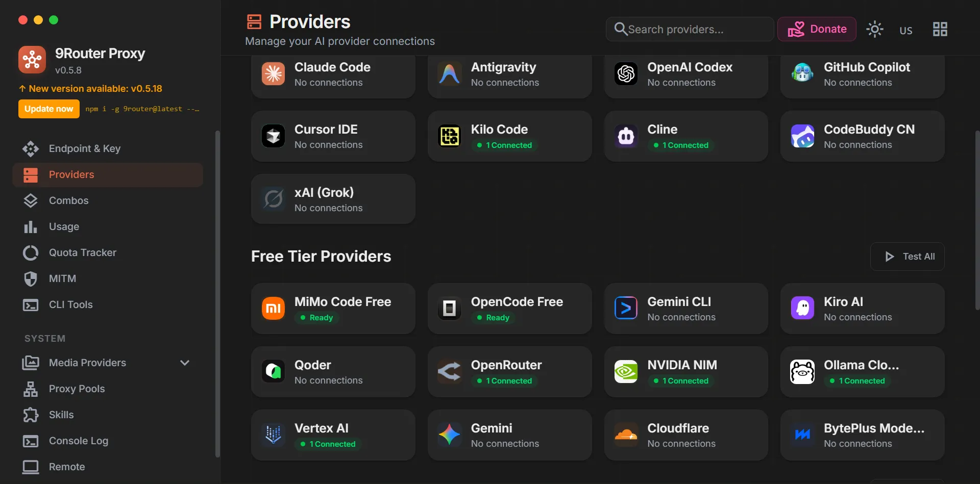Click the Gemini CLI logo icon
This screenshot has height=484, width=980.
626,309
